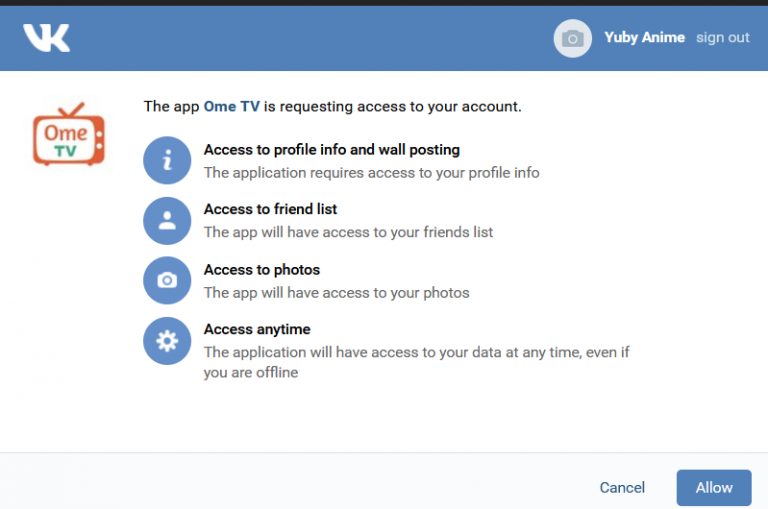Click the 'requires access to your profile info' description

pos(371,173)
